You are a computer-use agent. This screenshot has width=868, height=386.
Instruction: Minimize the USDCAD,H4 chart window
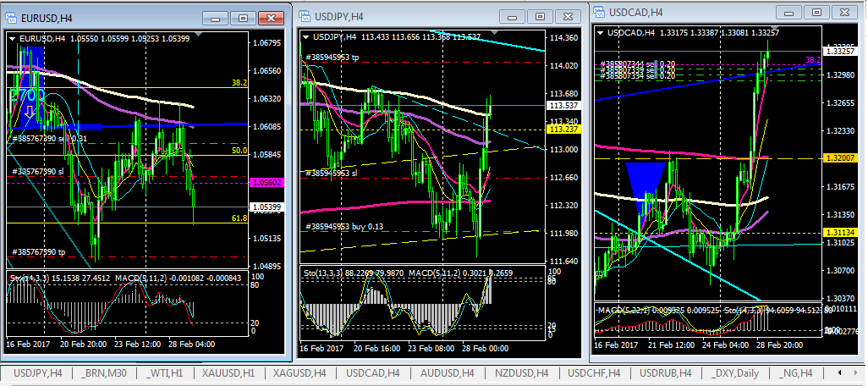(788, 12)
